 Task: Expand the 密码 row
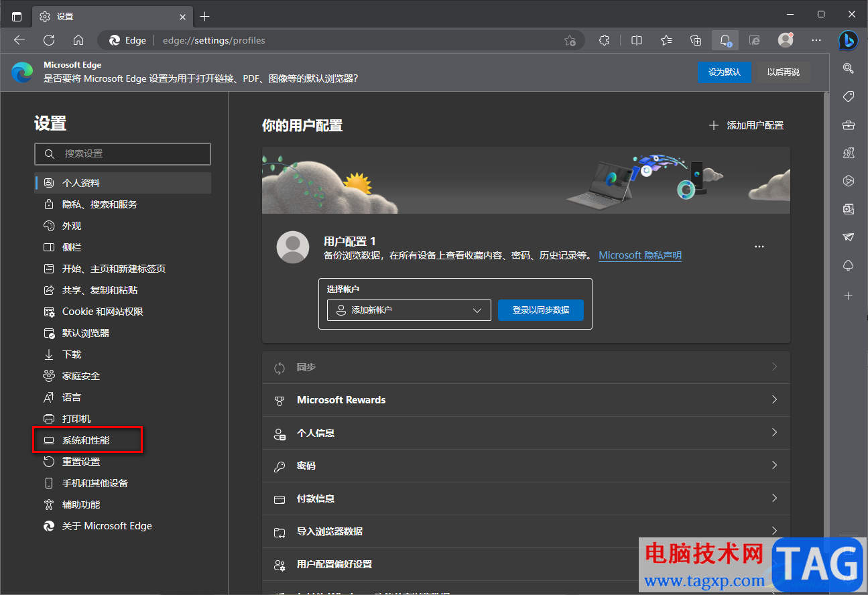(526, 466)
